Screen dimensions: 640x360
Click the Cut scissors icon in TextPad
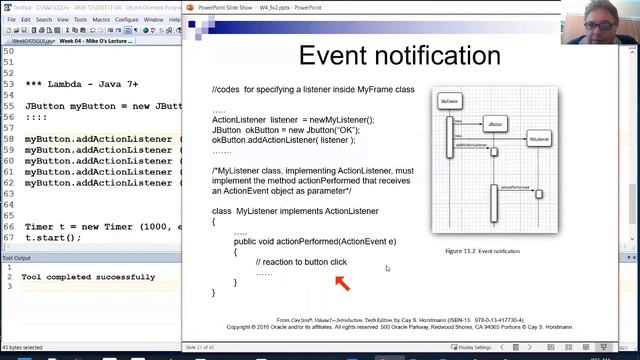point(67,30)
